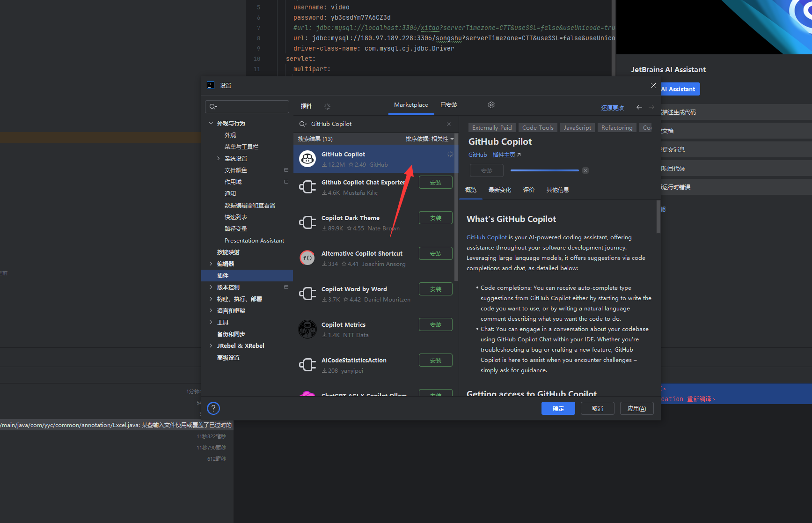Viewport: 812px width, 523px height.
Task: Click the GitHub Copilot plugin logo icon
Action: (307, 159)
